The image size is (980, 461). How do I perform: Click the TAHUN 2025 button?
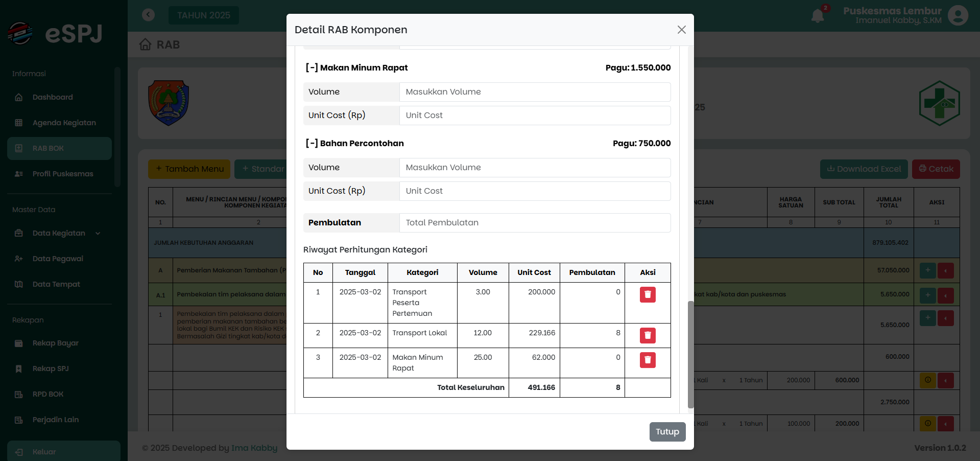(204, 15)
